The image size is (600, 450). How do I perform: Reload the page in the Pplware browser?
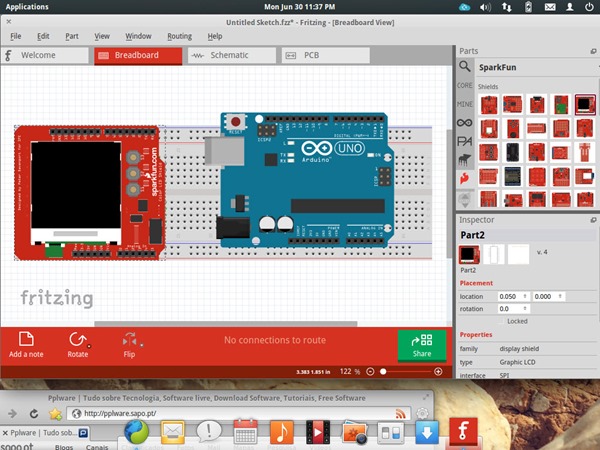click(34, 414)
